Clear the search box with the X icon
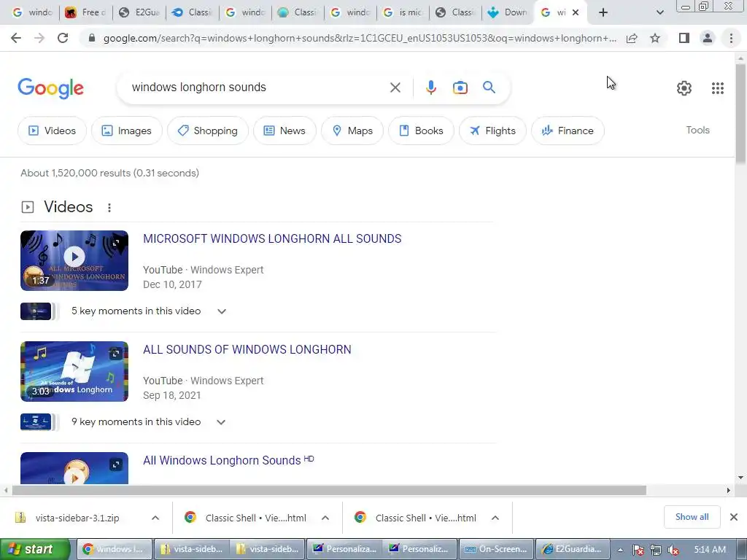Viewport: 747px width, 560px height. pos(395,87)
